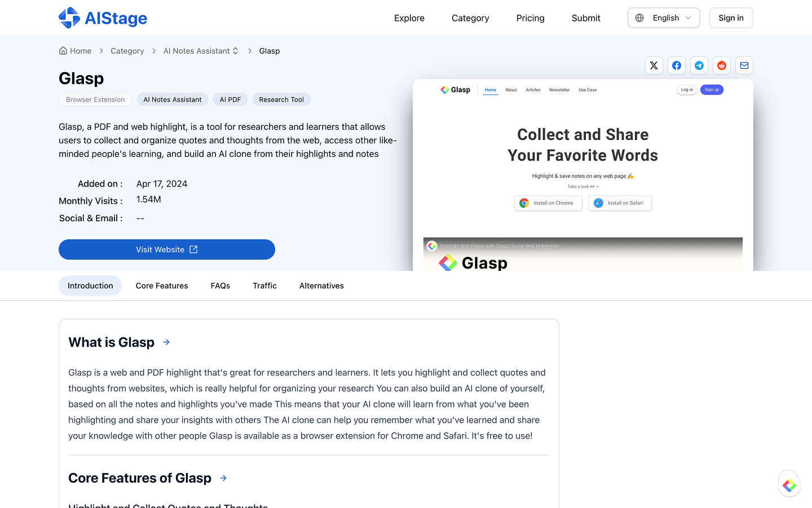This screenshot has width=812, height=508.
Task: Go to Pricing page
Action: click(531, 18)
